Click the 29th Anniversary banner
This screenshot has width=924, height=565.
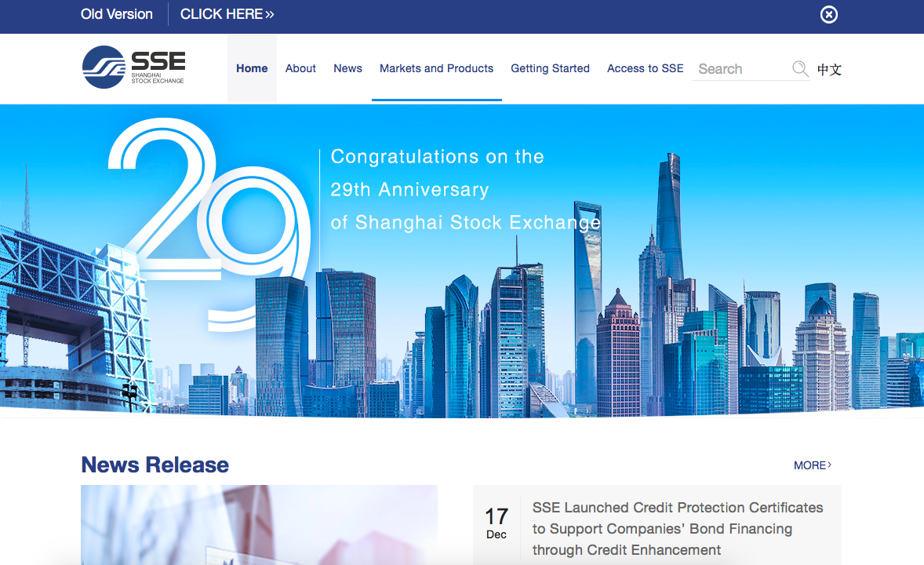coord(462,261)
